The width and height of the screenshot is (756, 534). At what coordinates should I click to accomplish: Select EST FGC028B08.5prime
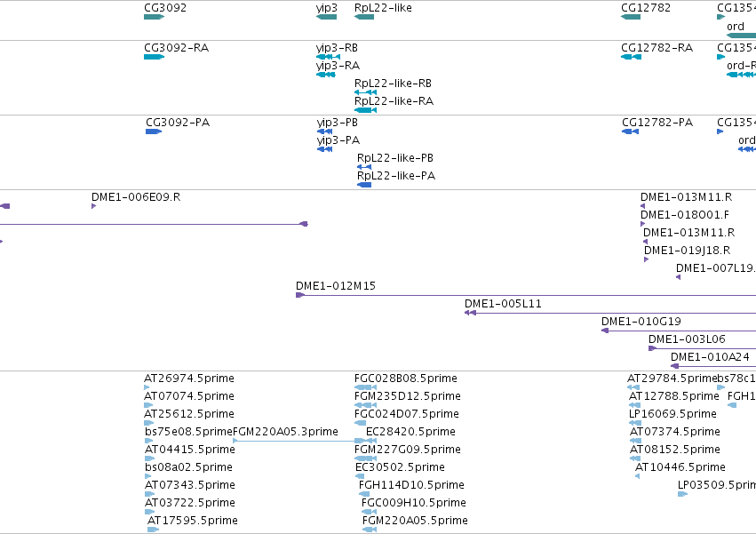point(405,379)
